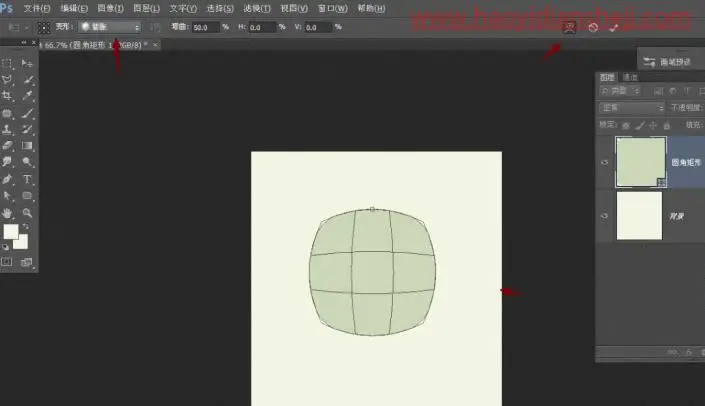705x406 pixels.
Task: Change the screen mode
Action: 27,262
